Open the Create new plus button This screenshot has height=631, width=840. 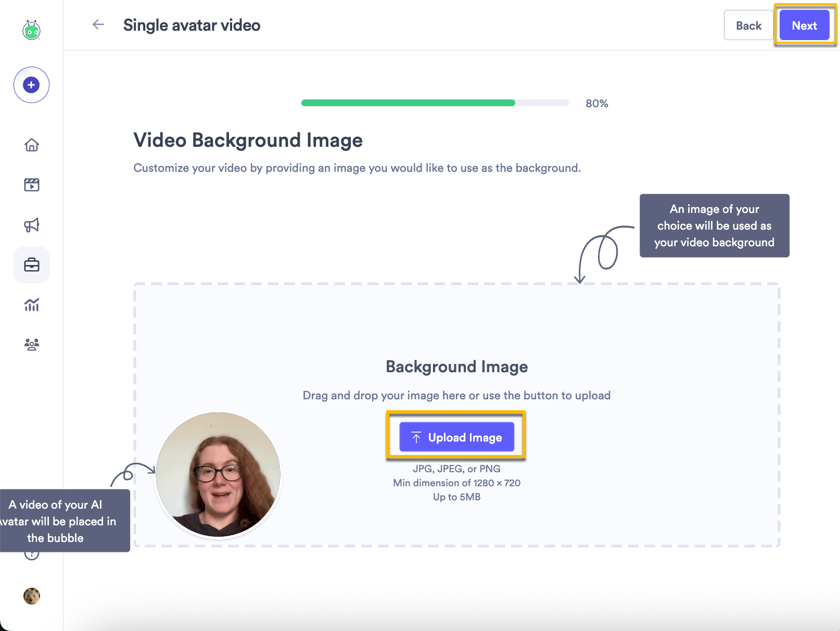coord(31,85)
